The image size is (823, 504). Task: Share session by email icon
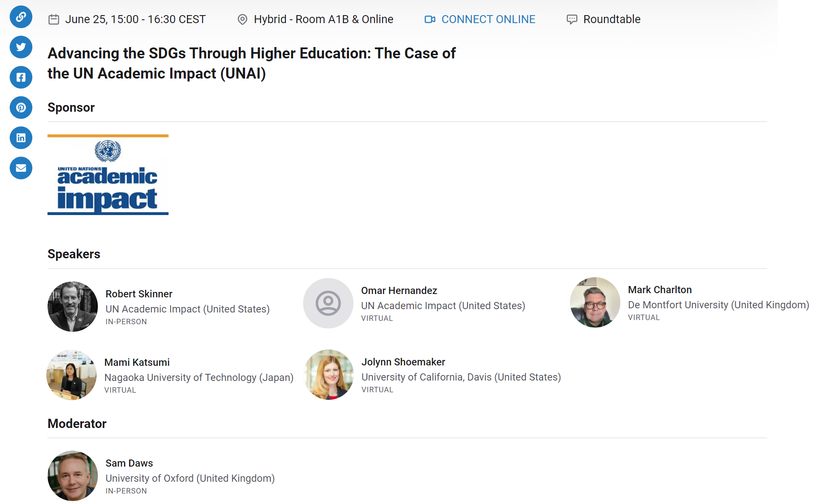tap(21, 168)
